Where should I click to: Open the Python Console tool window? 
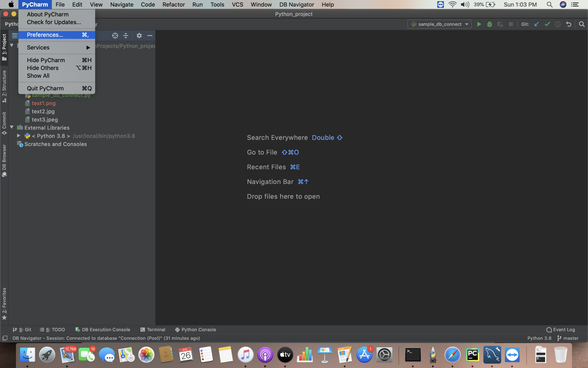pyautogui.click(x=196, y=329)
